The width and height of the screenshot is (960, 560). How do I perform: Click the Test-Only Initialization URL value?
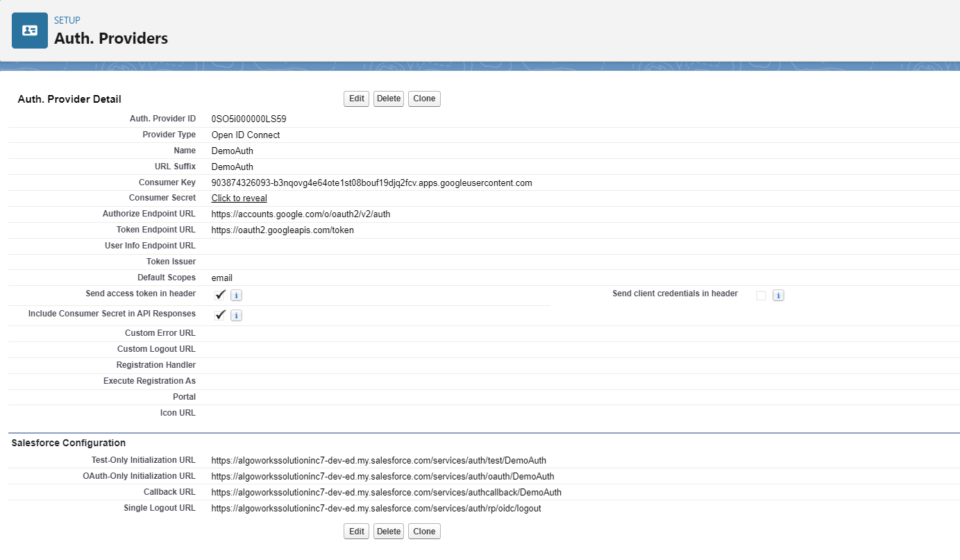[378, 461]
